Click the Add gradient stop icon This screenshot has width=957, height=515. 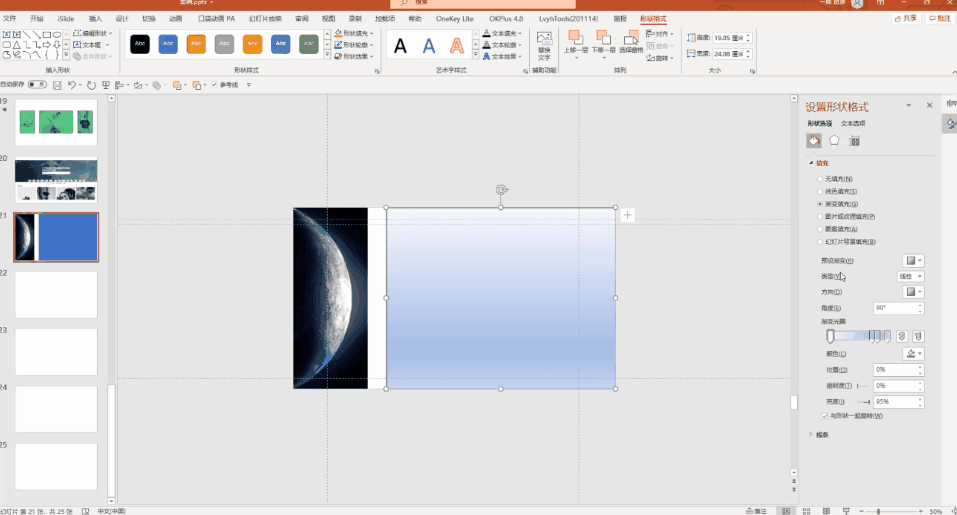(x=902, y=336)
